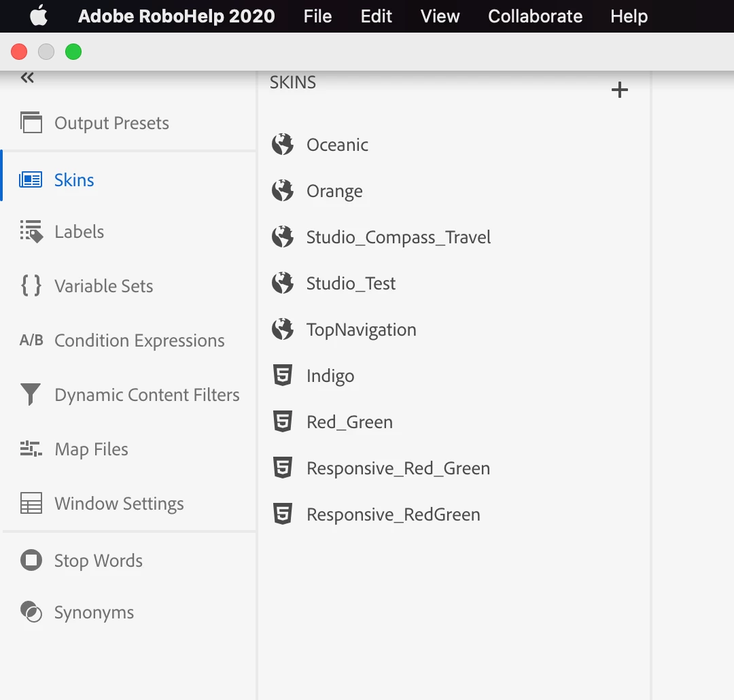Click the A/B Condition Expressions icon
Image resolution: width=734 pixels, height=700 pixels.
click(31, 340)
